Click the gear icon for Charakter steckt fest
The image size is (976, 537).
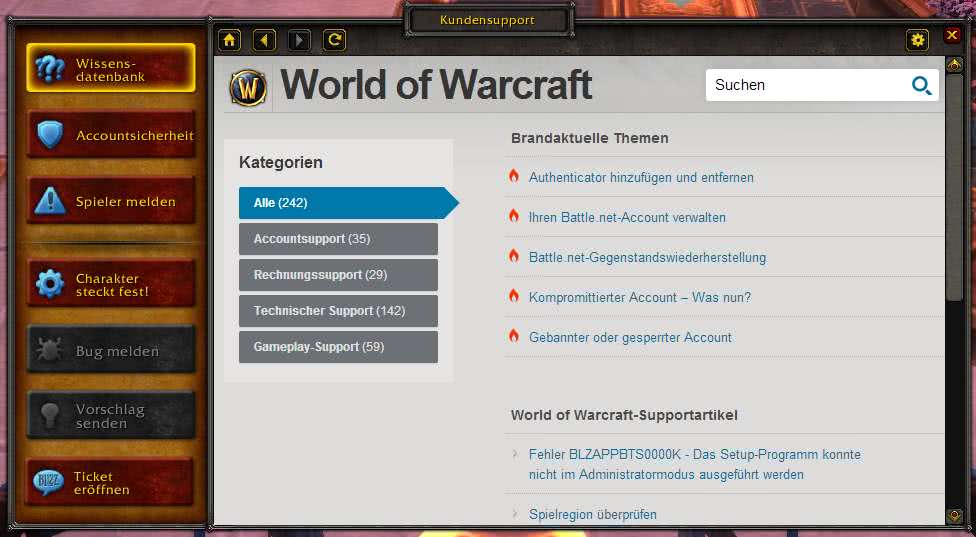click(x=50, y=284)
